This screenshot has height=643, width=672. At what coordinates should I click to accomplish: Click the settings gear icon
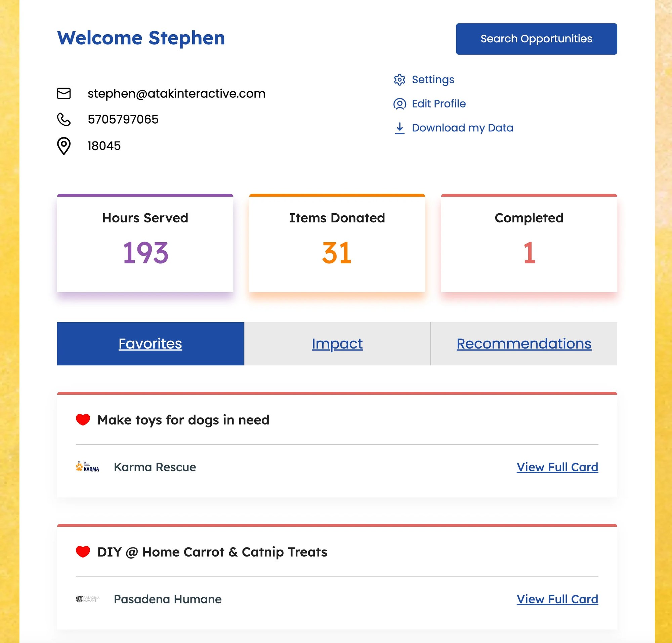point(398,79)
